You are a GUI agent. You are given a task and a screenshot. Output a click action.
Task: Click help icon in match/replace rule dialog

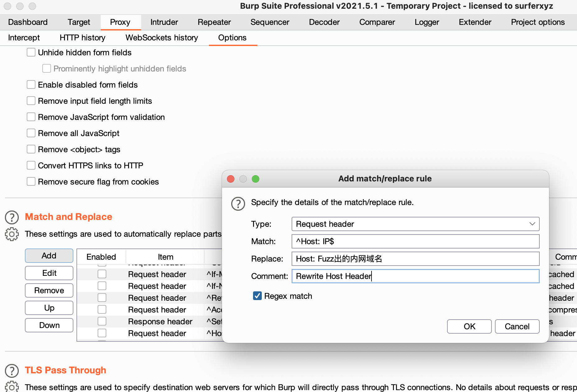click(x=238, y=203)
